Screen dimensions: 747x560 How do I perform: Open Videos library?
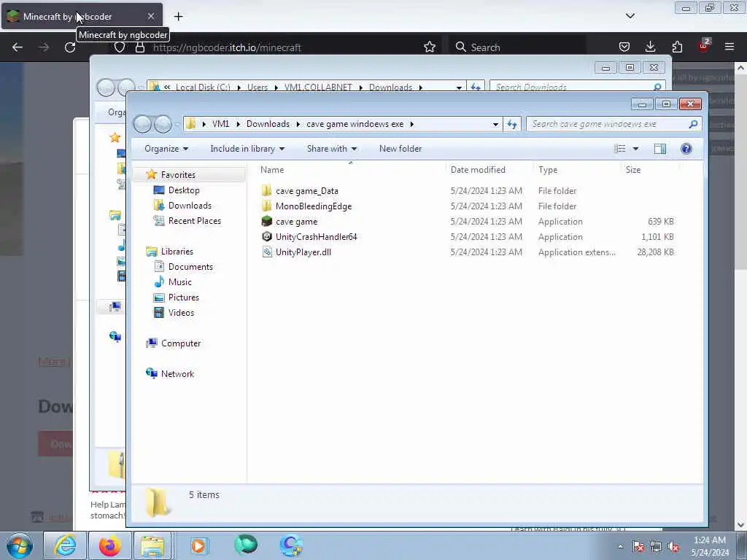[181, 312]
